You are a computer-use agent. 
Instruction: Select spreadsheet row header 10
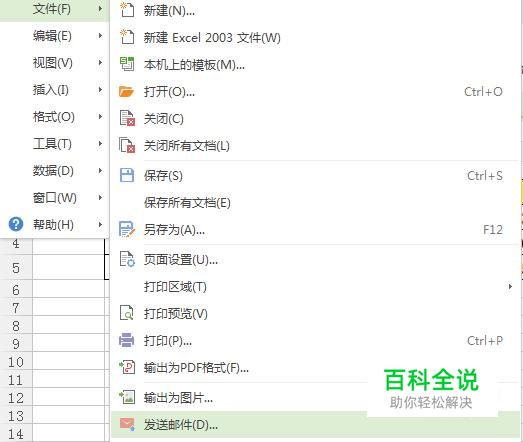[16, 361]
